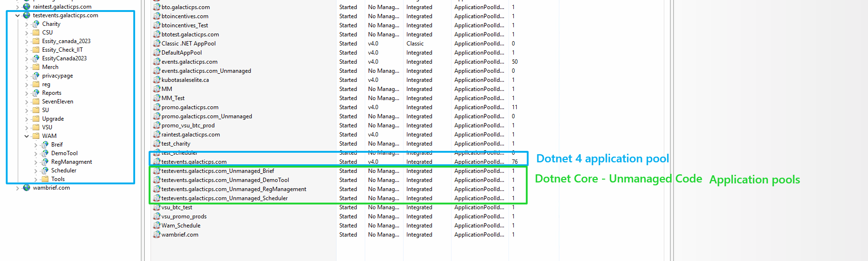Click the wambrief.com site globe icon in tree

[x=27, y=188]
